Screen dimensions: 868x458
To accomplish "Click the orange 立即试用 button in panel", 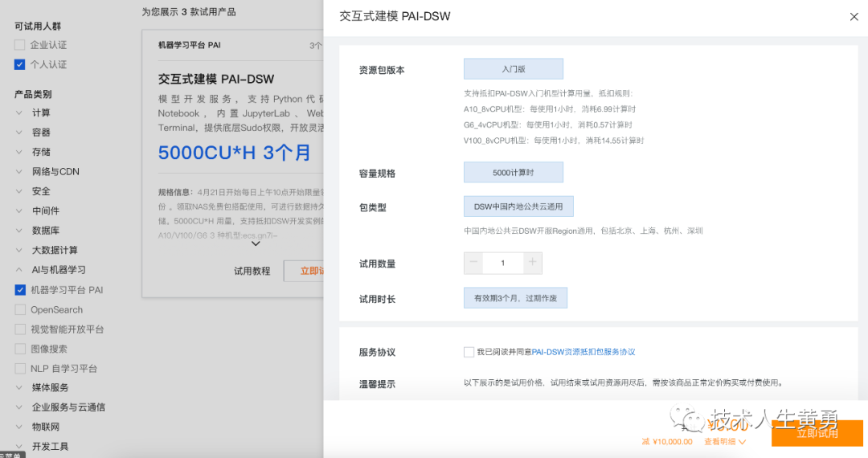I will (817, 433).
